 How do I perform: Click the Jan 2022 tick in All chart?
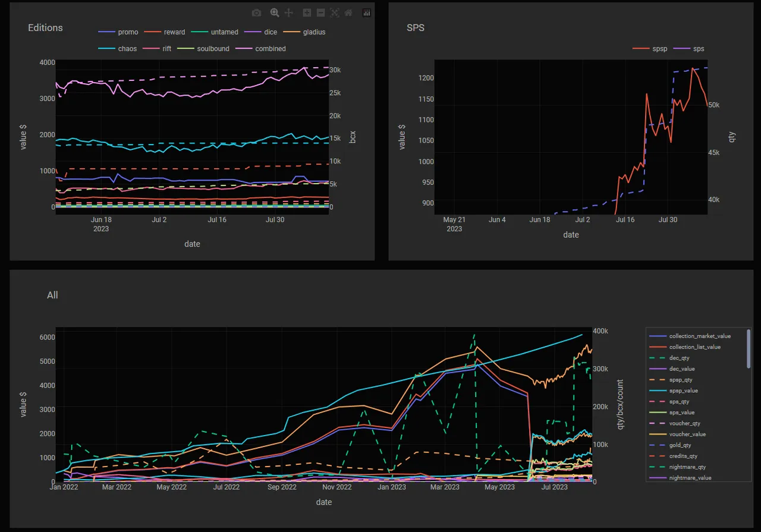pyautogui.click(x=64, y=487)
